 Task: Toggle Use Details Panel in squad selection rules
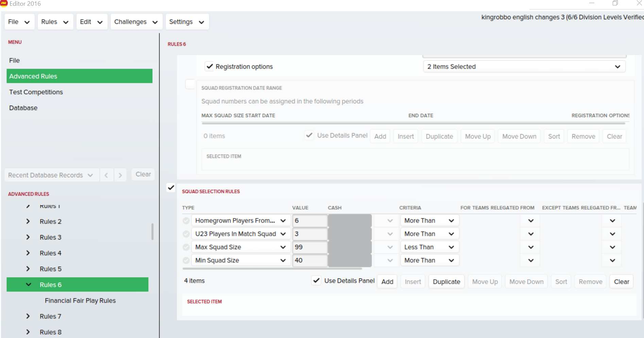point(316,281)
